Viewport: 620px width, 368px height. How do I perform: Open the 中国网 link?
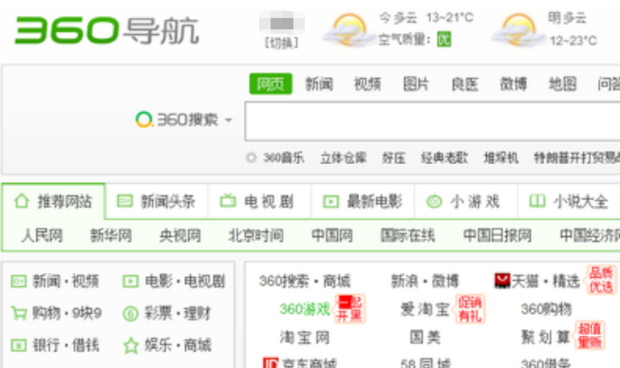coord(332,236)
